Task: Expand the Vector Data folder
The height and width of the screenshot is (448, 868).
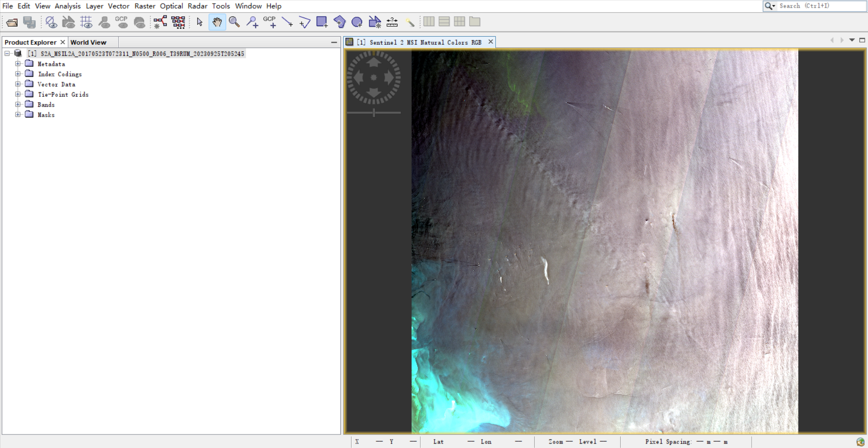Action: pyautogui.click(x=18, y=84)
